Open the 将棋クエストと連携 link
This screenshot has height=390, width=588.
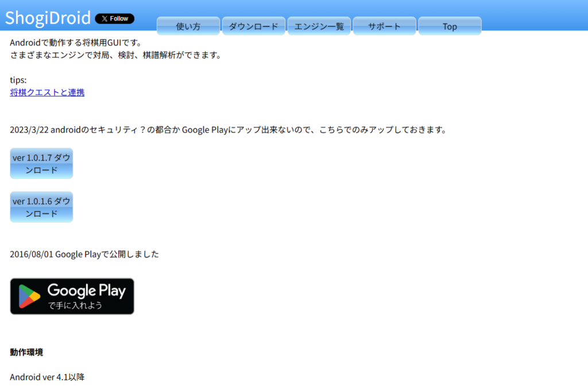(47, 92)
